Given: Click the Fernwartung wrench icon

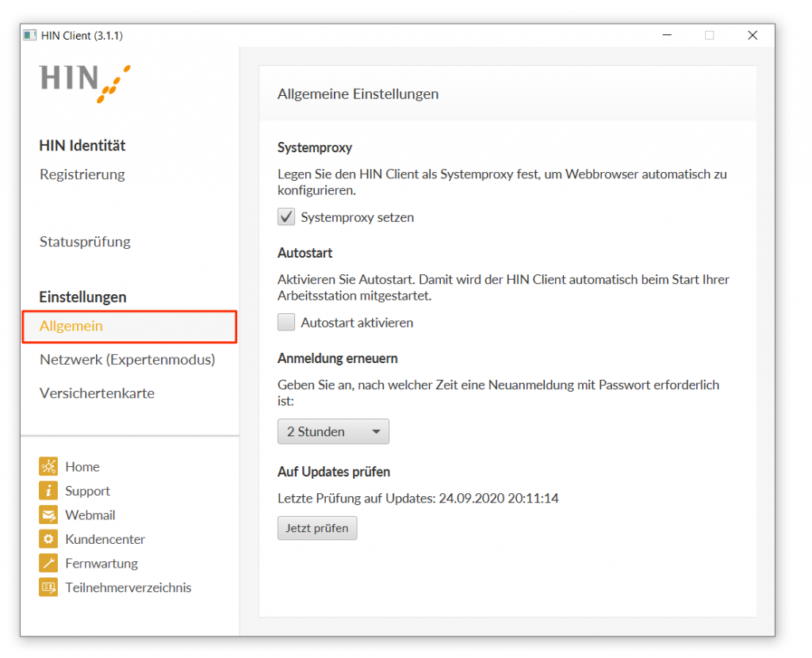Looking at the screenshot, I should coord(48,563).
